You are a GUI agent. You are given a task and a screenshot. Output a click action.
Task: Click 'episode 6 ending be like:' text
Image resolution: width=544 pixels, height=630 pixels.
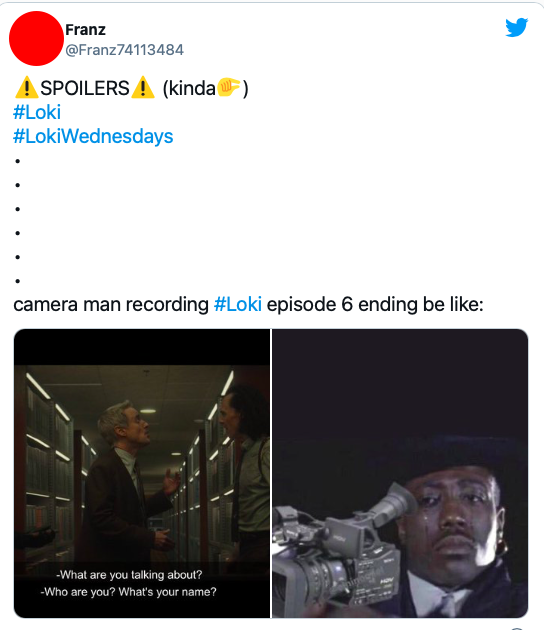(x=375, y=304)
